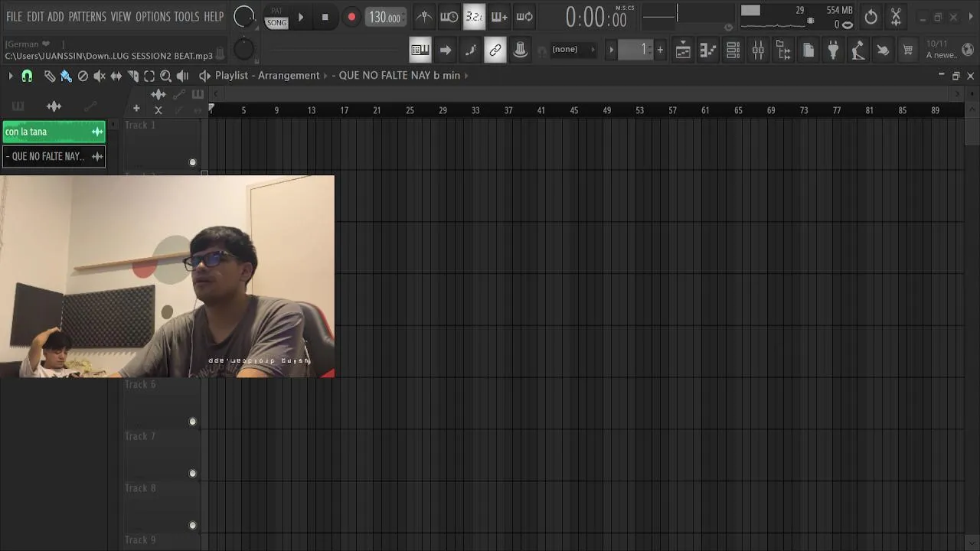The image size is (980, 551).
Task: Open the TOOLS menu
Action: 187,17
